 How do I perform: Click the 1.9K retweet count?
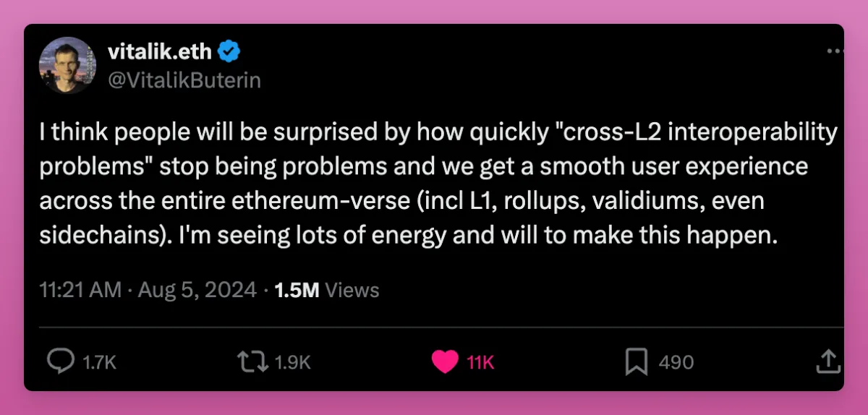(294, 362)
